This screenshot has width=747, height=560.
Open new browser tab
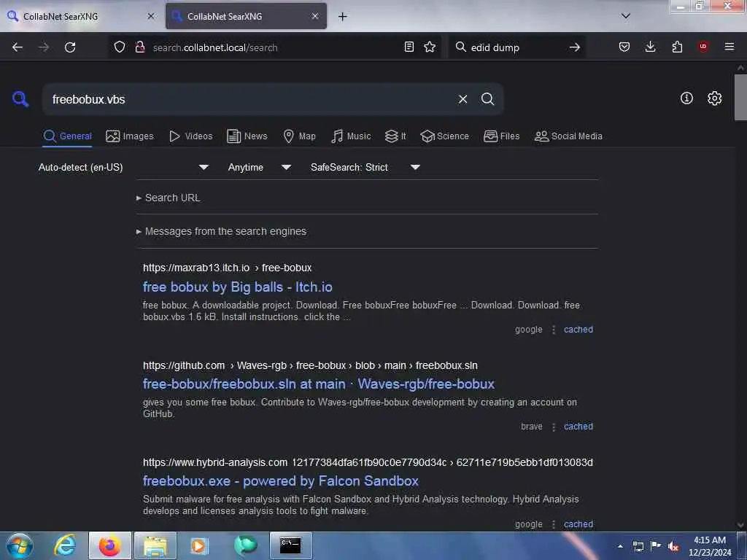point(343,17)
